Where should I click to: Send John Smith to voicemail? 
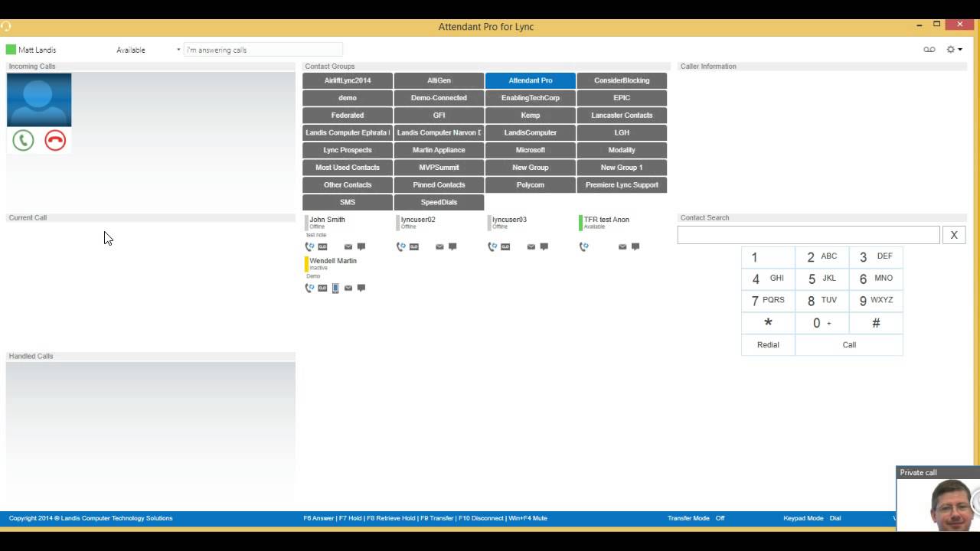click(x=322, y=246)
